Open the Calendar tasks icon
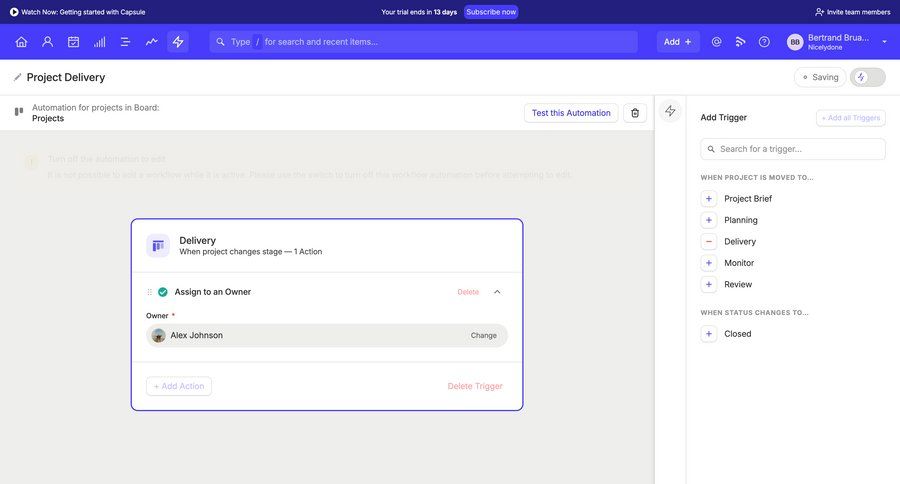Image resolution: width=900 pixels, height=484 pixels. click(73, 42)
